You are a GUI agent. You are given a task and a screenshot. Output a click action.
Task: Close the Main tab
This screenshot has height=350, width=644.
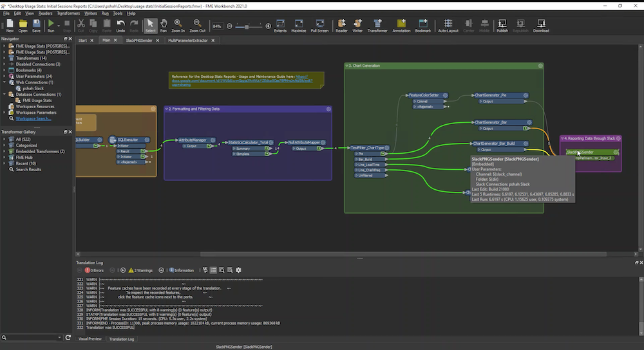(x=115, y=40)
